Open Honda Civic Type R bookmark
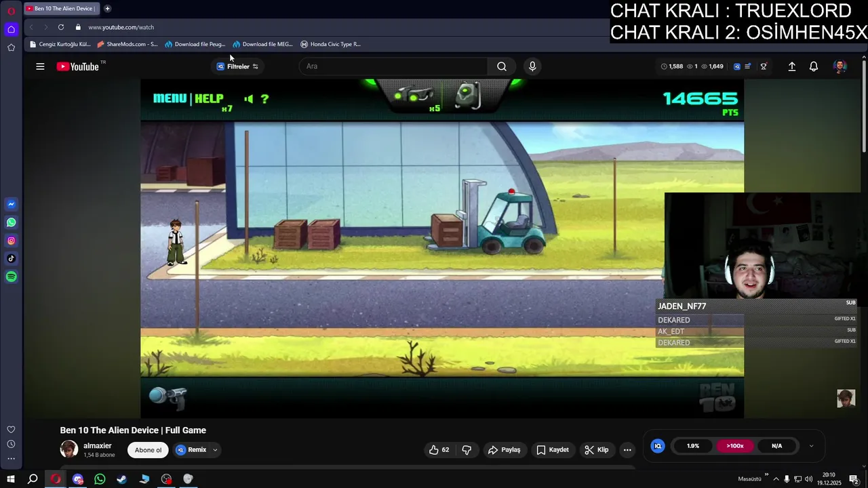868x488 pixels. pos(330,44)
